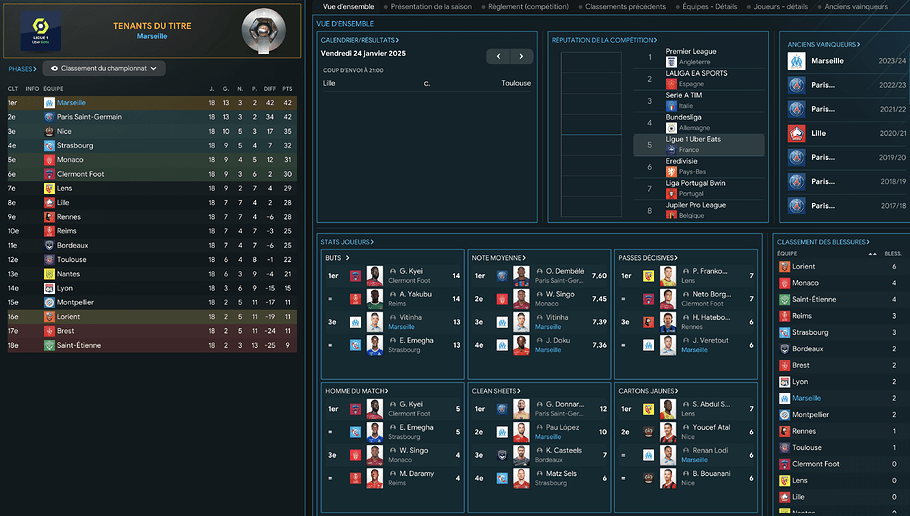Expand the Anciens Vainqueurs panel
The image size is (910, 516).
[824, 45]
